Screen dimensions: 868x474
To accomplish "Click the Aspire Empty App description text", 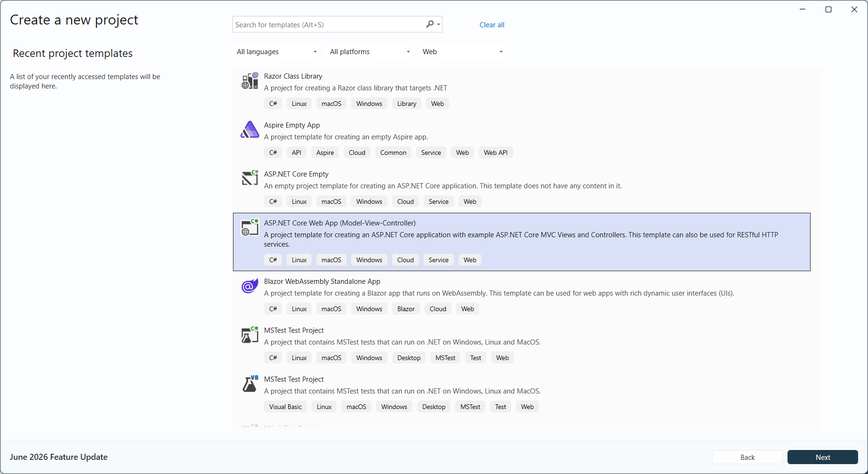I will coord(346,137).
